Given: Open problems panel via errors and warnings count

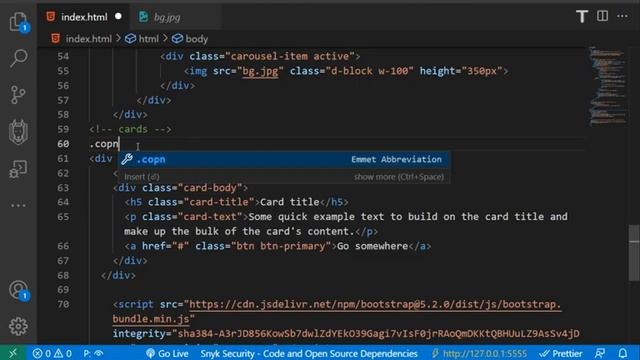Looking at the screenshot, I should 52,353.
